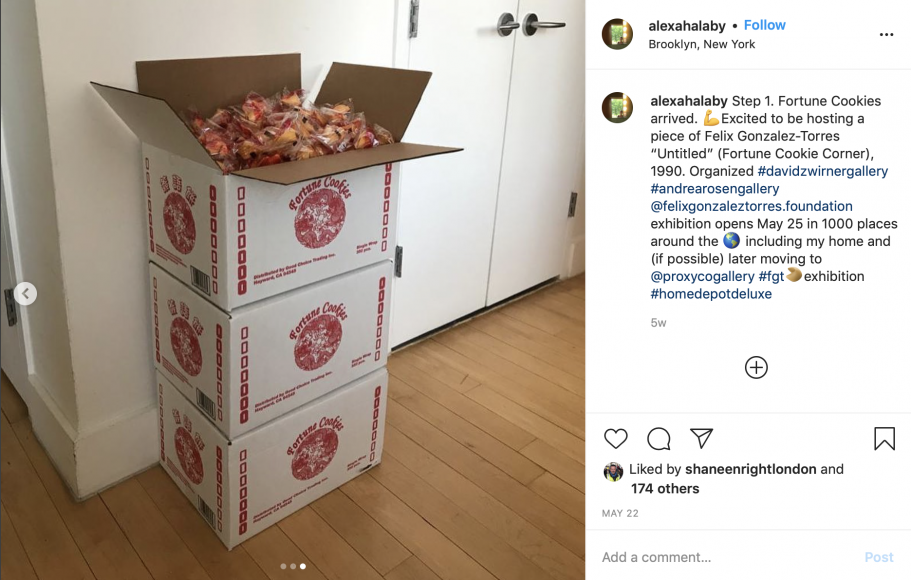Open the three-dot more options menu
Viewport: 911px width, 580px height.
pos(887,35)
